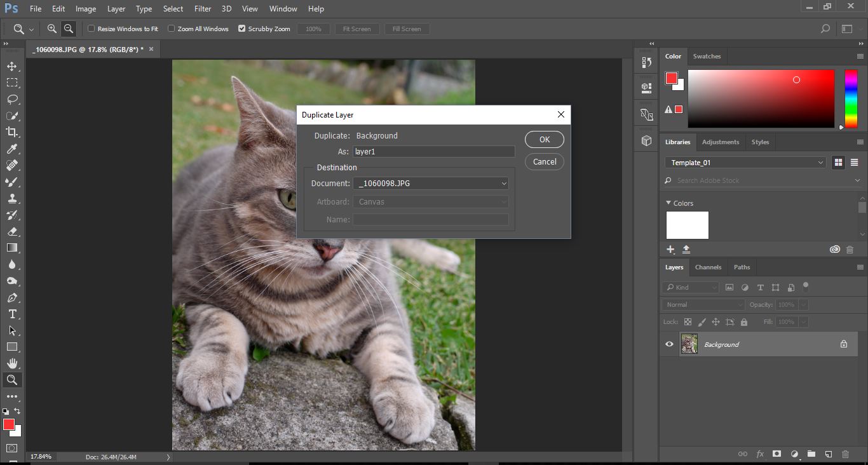The image size is (868, 465).
Task: Select the Horizontal Type tool
Action: (12, 314)
